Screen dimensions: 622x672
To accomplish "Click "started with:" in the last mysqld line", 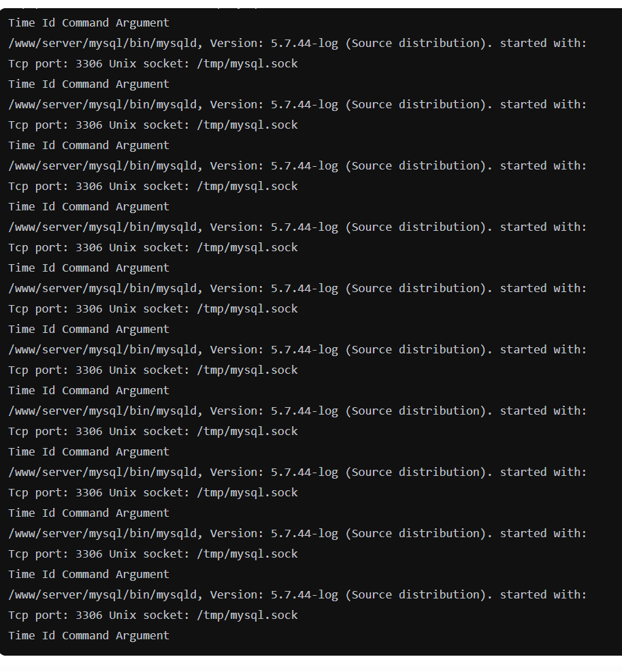I will click(542, 595).
